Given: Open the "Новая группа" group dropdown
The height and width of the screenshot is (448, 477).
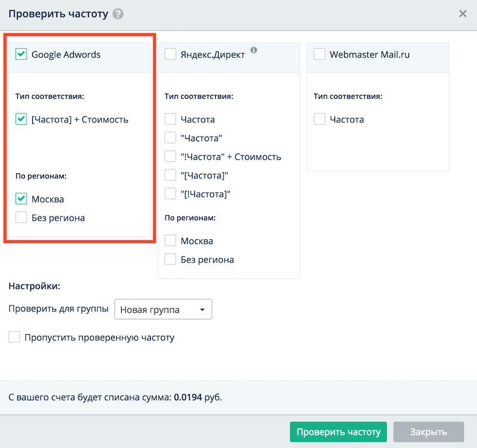Looking at the screenshot, I should pyautogui.click(x=163, y=310).
